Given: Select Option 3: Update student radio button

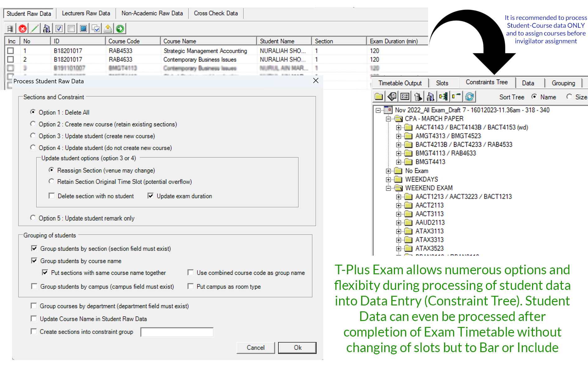Looking at the screenshot, I should tap(33, 136).
